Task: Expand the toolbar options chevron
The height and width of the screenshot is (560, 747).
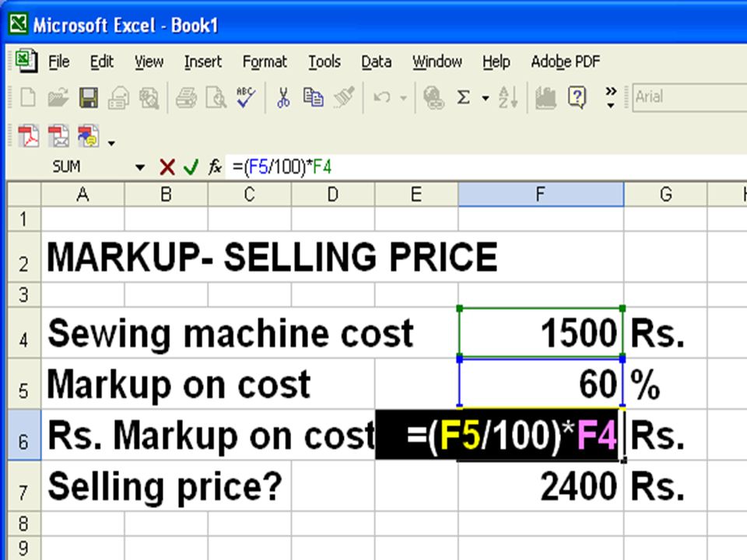Action: 611,96
